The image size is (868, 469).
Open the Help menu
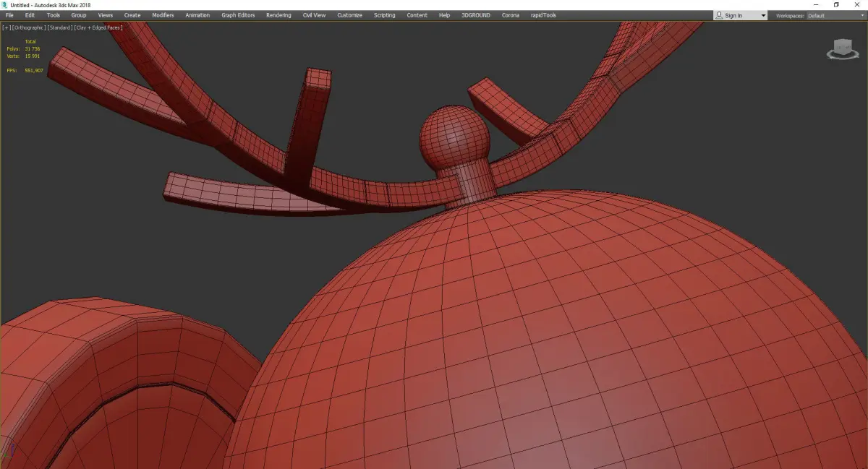[x=444, y=15]
